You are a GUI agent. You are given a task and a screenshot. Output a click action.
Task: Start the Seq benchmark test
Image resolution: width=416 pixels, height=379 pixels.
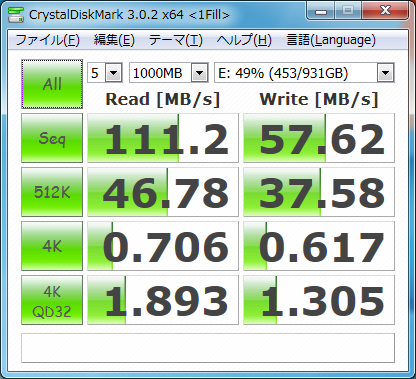pyautogui.click(x=52, y=138)
